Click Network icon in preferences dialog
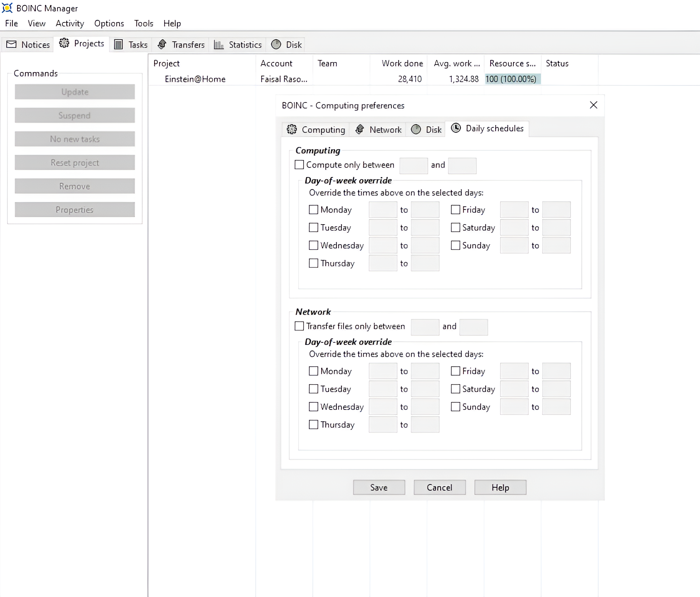The width and height of the screenshot is (700, 597). (x=360, y=129)
